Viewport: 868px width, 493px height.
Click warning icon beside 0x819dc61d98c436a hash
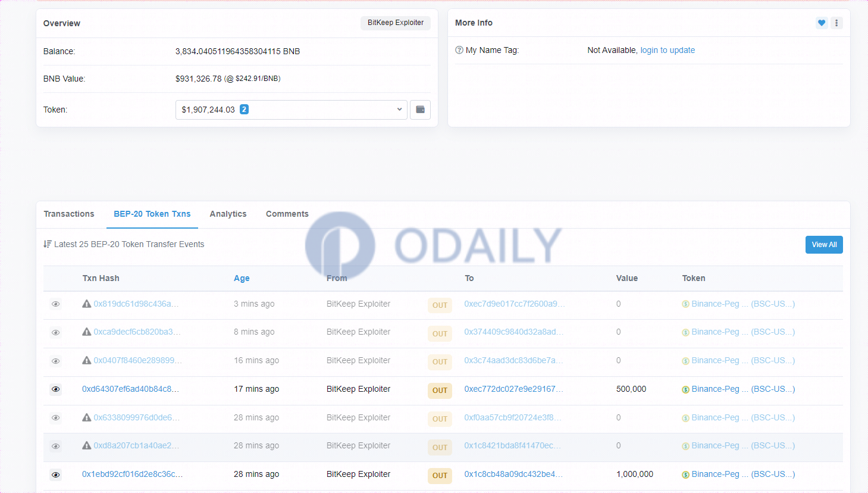coord(87,304)
